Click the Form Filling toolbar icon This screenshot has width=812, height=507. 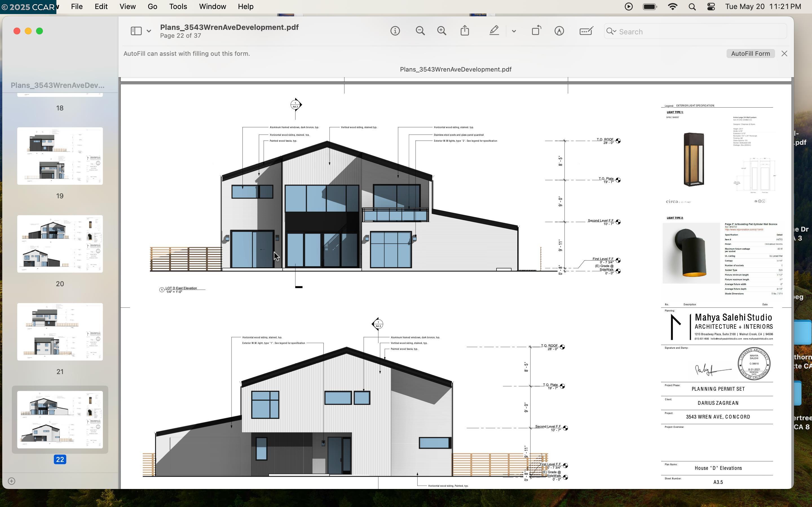(x=586, y=31)
